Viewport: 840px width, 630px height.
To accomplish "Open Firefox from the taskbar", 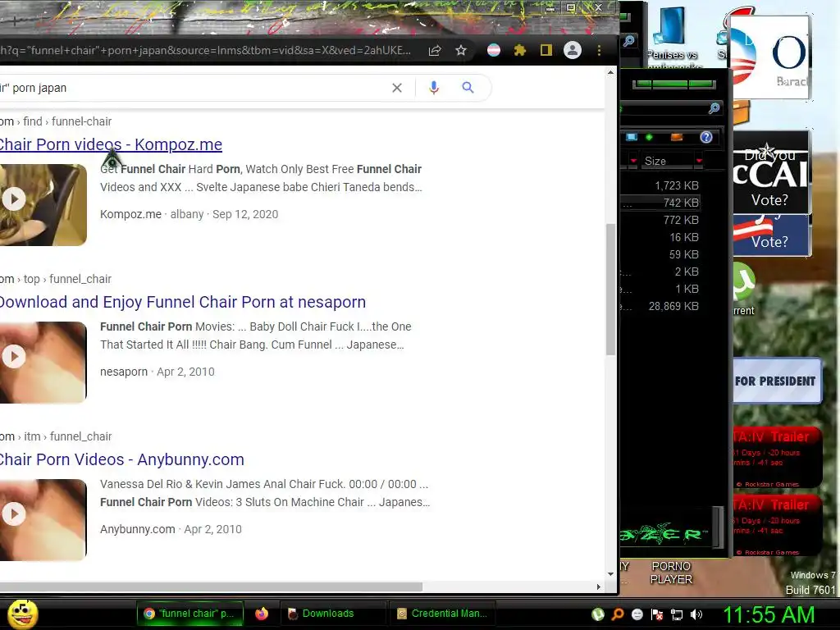I will [x=262, y=614].
